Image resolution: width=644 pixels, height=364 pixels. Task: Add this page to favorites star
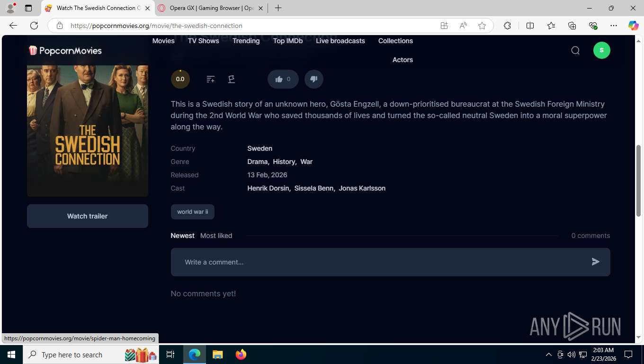pos(482,26)
